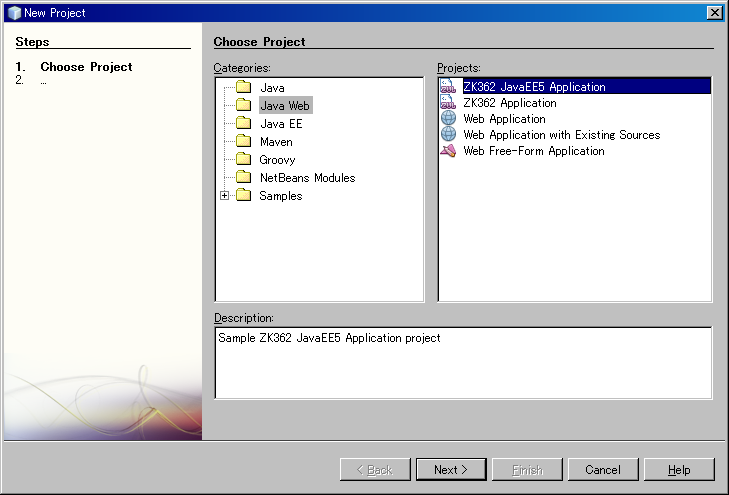729x495 pixels.
Task: Click the Web Free-Form Application icon
Action: pos(448,151)
